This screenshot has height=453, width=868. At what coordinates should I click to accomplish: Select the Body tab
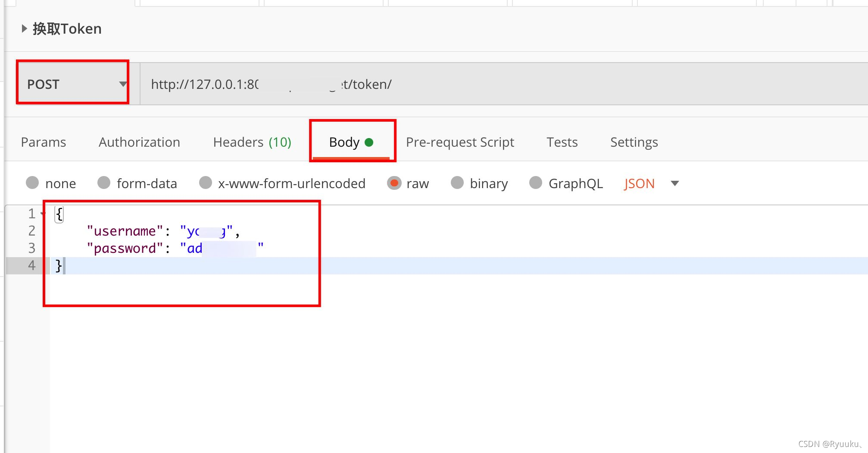(351, 142)
